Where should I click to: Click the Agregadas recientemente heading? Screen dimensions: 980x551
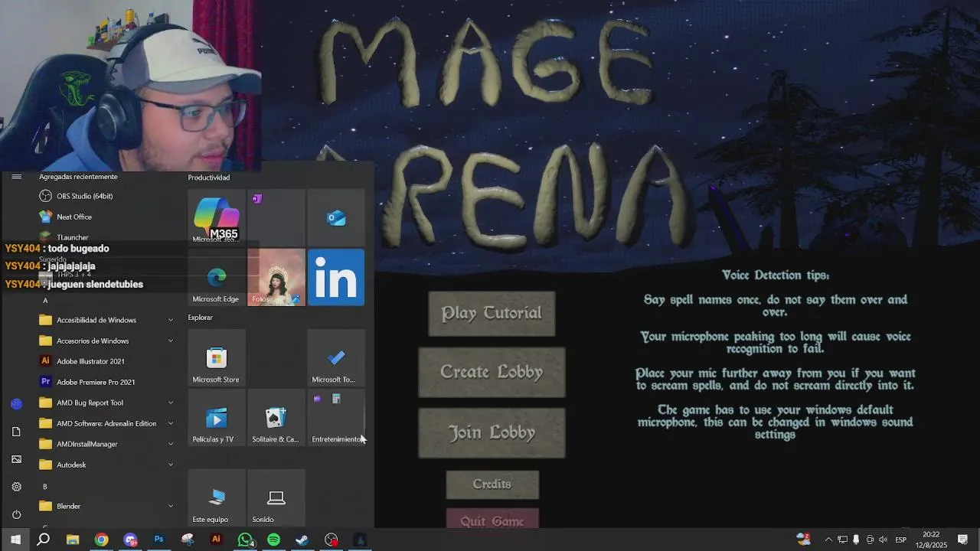(x=79, y=177)
